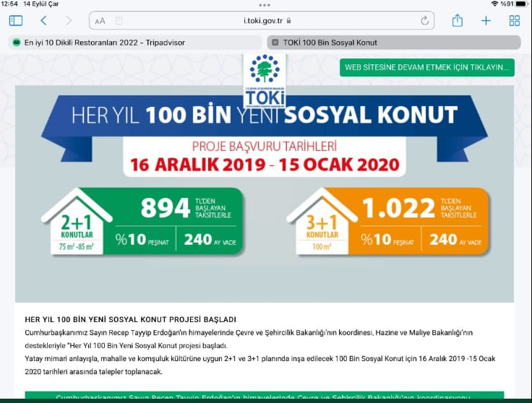Screen dimensions: 532x403
Task: Focus the i.toki.gov.tr address field
Action: [x=262, y=21]
